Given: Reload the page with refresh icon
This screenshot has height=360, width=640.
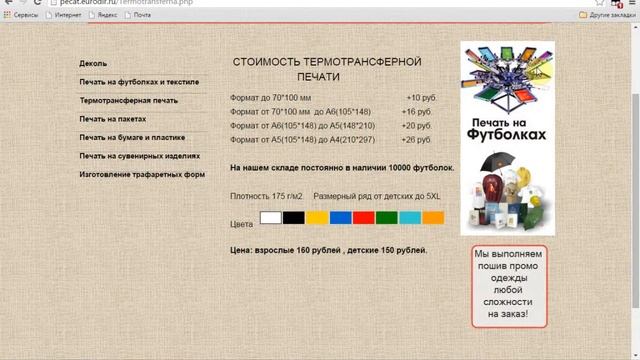Looking at the screenshot, I should (x=37, y=2).
